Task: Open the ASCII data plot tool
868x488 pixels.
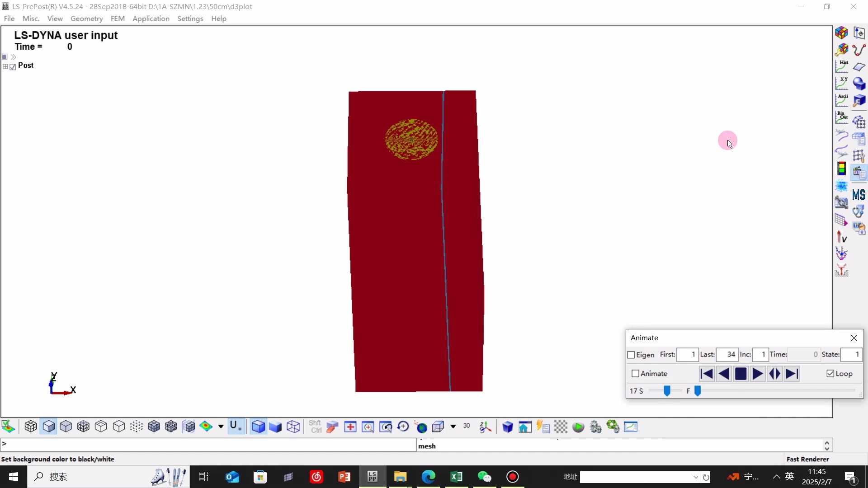Action: pyautogui.click(x=841, y=100)
